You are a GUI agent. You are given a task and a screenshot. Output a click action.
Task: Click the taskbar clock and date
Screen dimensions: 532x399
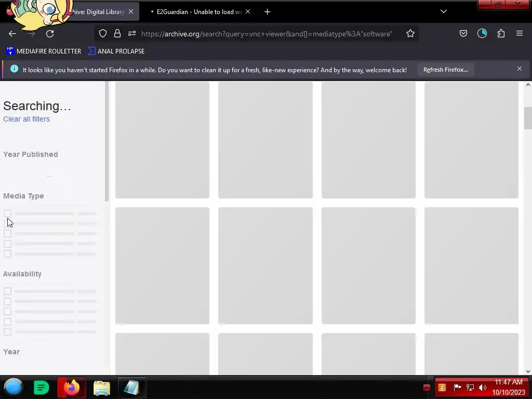click(x=508, y=387)
